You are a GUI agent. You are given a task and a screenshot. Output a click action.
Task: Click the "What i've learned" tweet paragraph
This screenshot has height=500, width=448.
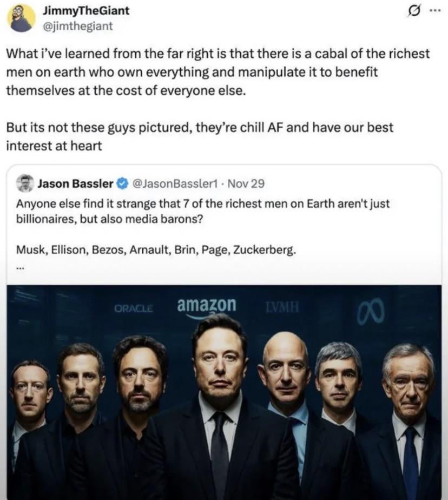click(x=216, y=71)
